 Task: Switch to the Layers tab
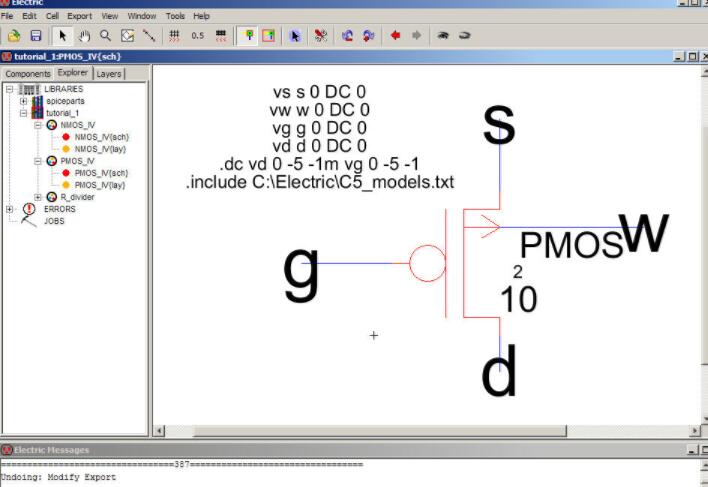109,73
